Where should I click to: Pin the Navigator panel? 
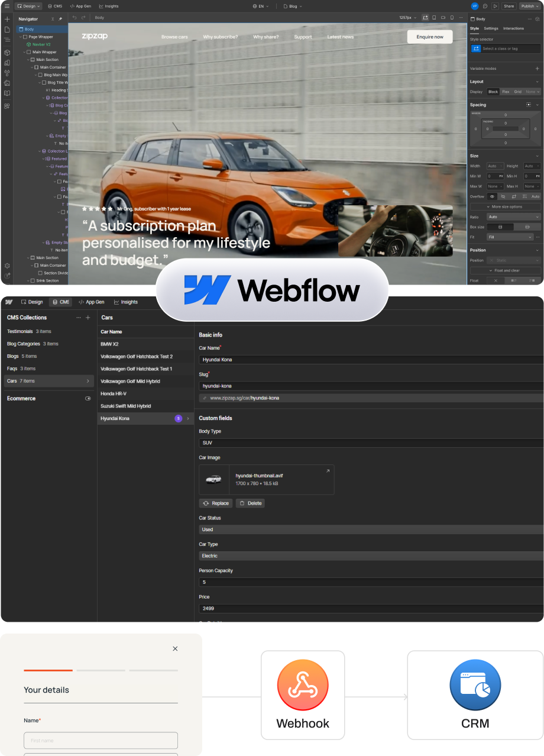(x=60, y=19)
